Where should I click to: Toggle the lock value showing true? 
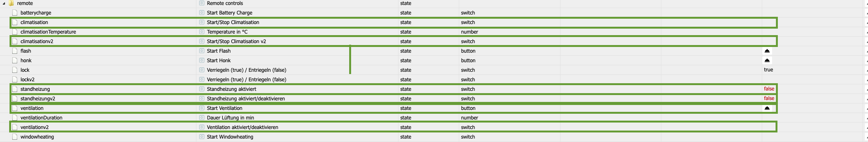(x=768, y=70)
